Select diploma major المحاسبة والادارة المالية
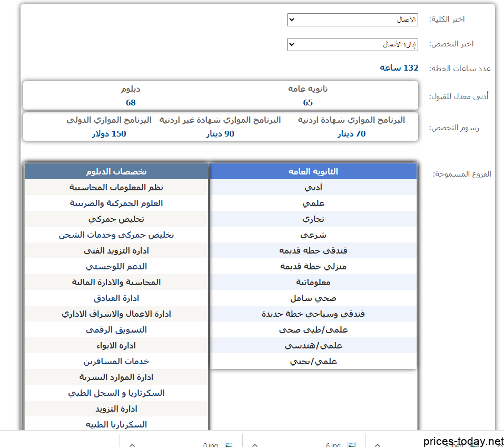504x447 pixels. pos(116,282)
